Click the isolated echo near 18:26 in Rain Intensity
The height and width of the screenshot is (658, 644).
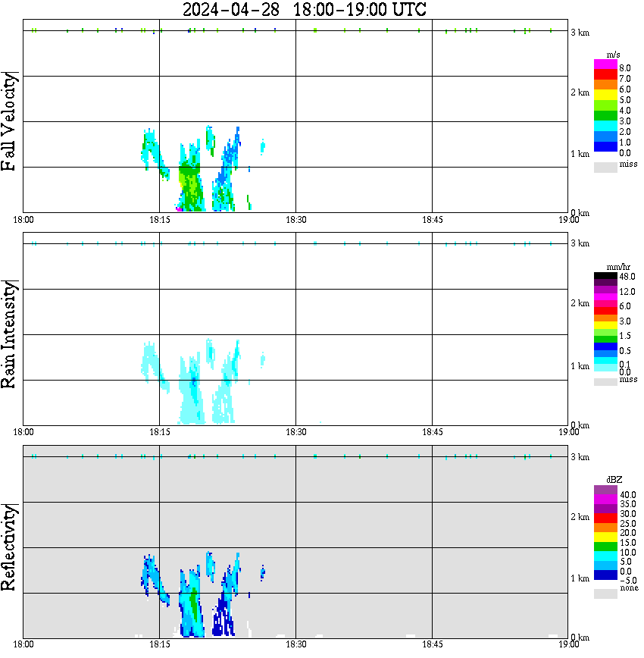[263, 360]
